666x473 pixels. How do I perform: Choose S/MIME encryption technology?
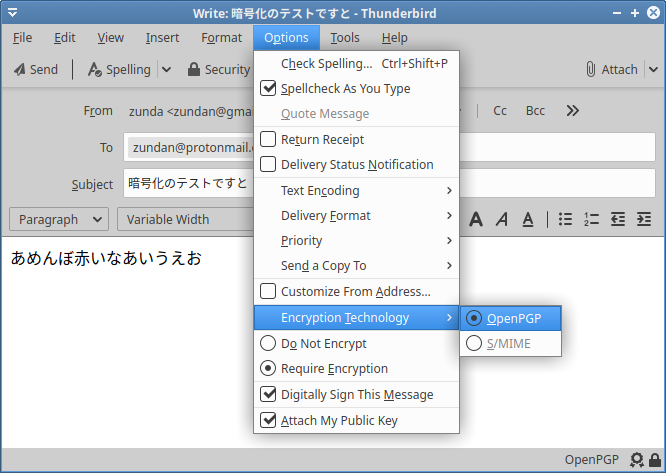[x=511, y=343]
